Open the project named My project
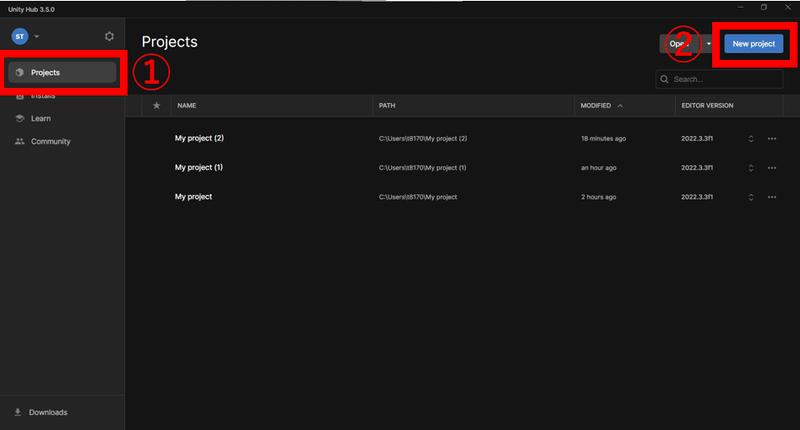The height and width of the screenshot is (430, 800). [193, 197]
